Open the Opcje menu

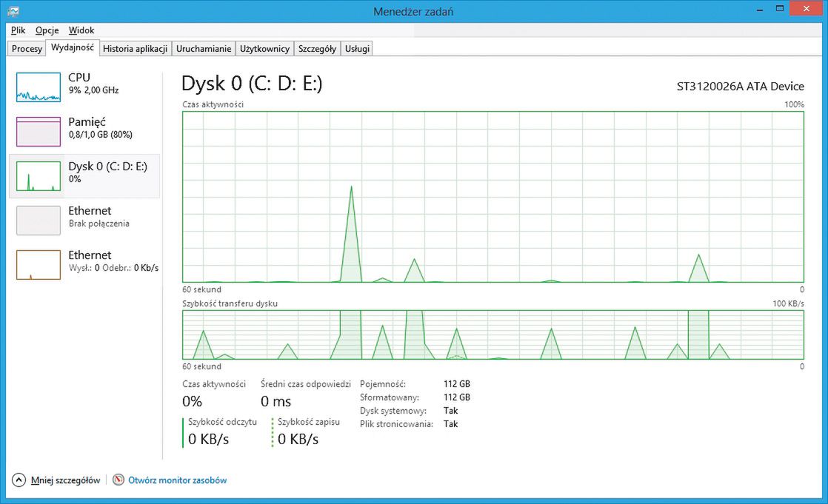click(47, 30)
